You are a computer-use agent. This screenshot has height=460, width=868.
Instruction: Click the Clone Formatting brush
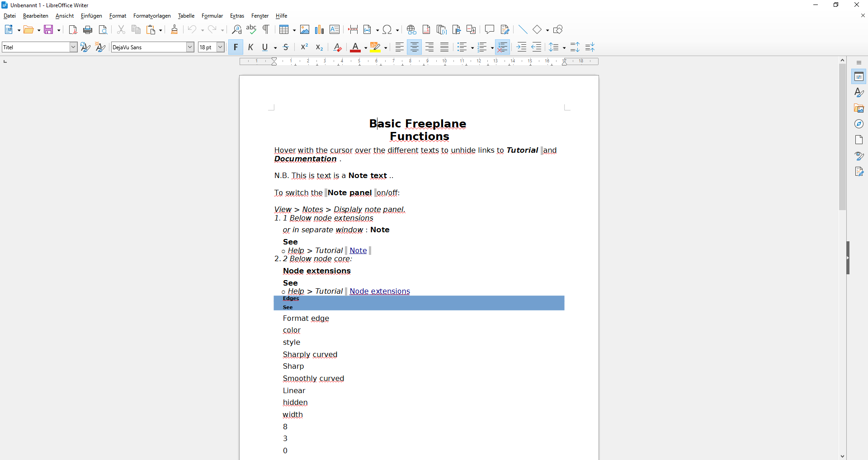[175, 30]
